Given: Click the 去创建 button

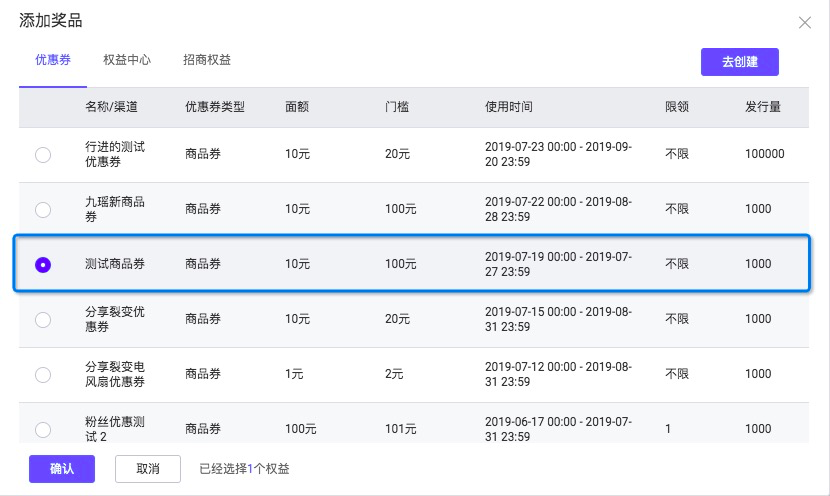Looking at the screenshot, I should (739, 62).
